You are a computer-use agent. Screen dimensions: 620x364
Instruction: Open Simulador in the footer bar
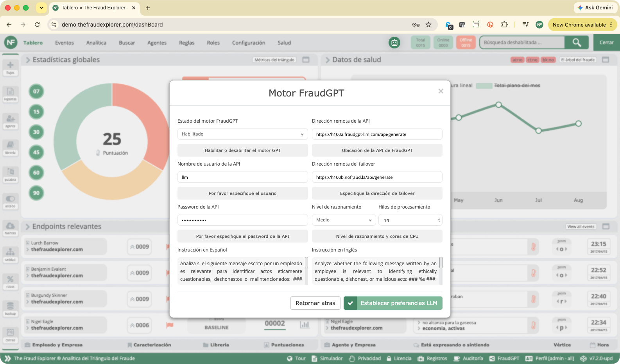(327, 359)
